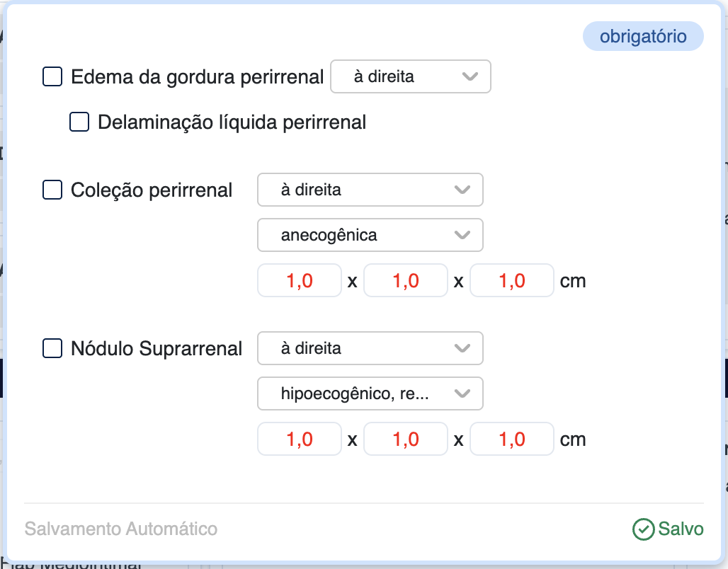Screen dimensions: 728x569
Task: Click the green Salvo checkmark icon
Action: click(x=643, y=529)
